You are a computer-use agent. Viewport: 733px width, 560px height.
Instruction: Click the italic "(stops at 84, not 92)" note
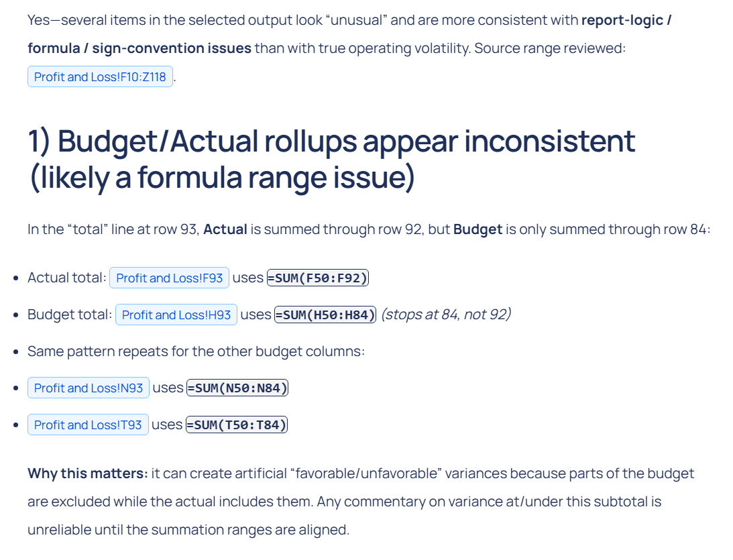445,315
